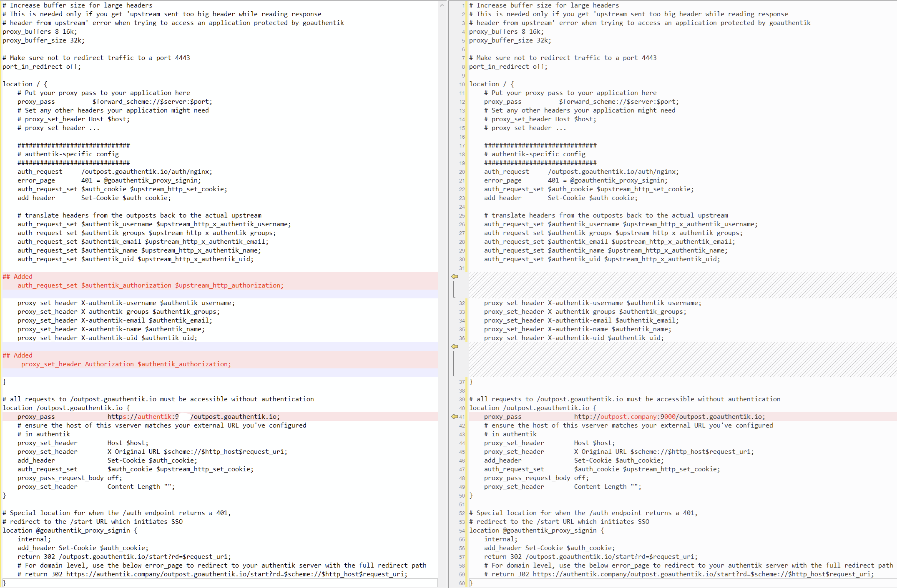Click the merge arrow above line 32

(x=454, y=276)
